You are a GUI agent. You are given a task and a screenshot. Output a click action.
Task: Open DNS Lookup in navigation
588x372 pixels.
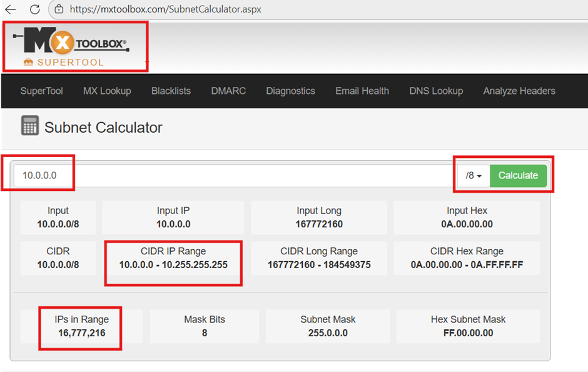coord(436,91)
